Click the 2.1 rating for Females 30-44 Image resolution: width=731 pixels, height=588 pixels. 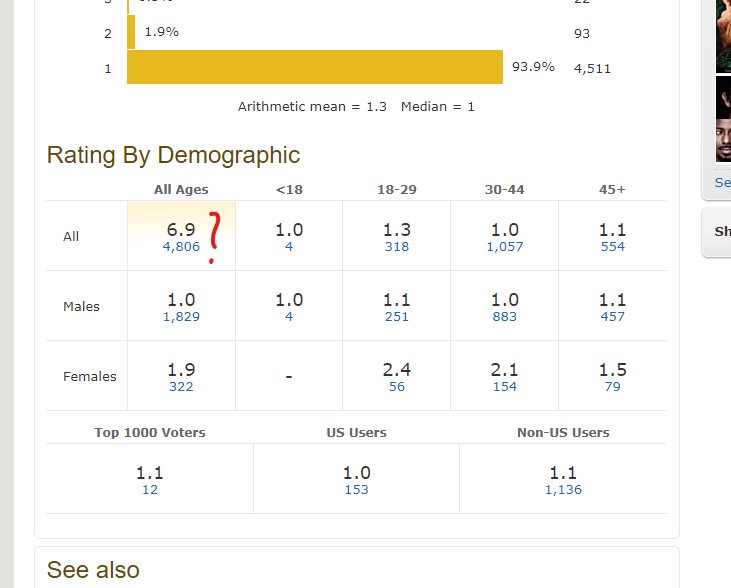[505, 370]
